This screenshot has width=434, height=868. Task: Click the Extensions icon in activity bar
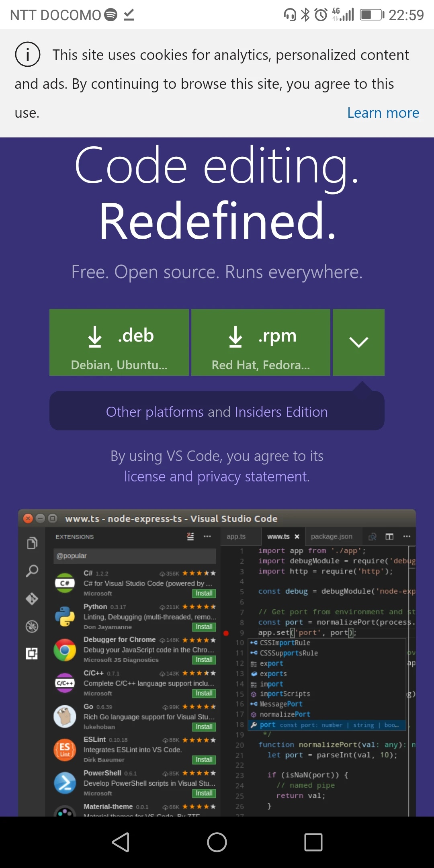point(32,653)
